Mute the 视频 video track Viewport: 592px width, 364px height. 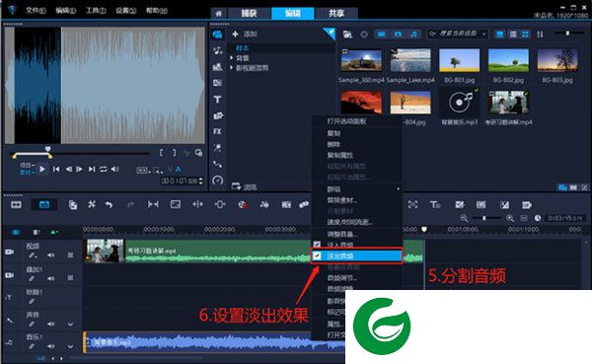click(50, 255)
